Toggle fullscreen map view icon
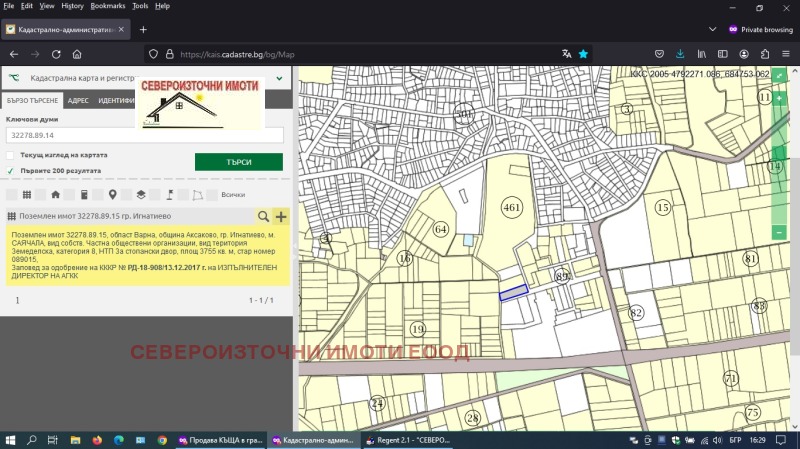This screenshot has width=800, height=449. click(779, 75)
